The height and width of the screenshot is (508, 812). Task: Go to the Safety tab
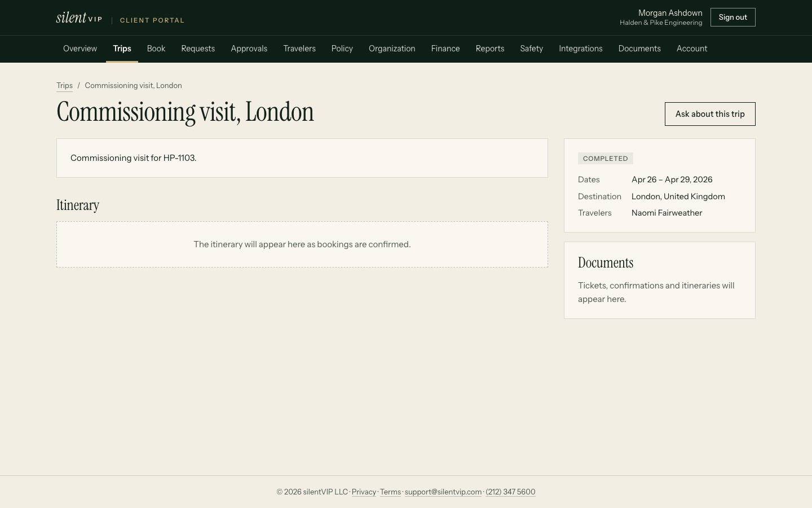click(532, 49)
